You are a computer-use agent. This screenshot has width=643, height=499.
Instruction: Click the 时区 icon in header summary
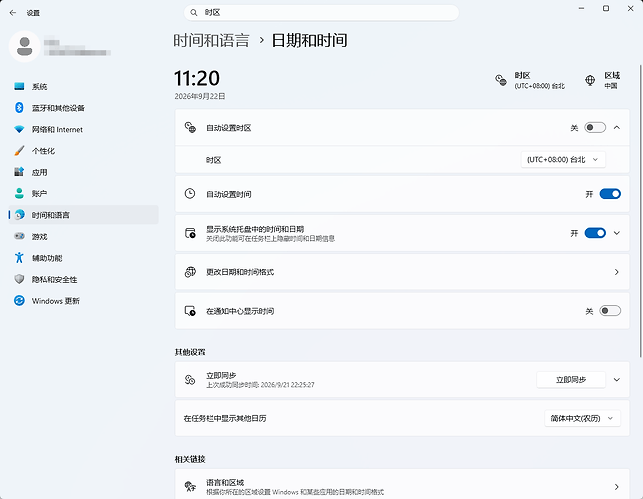501,80
